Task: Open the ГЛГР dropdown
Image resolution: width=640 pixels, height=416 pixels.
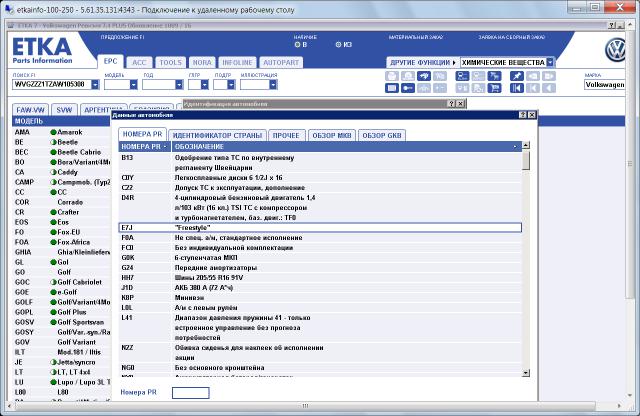Action: click(204, 85)
